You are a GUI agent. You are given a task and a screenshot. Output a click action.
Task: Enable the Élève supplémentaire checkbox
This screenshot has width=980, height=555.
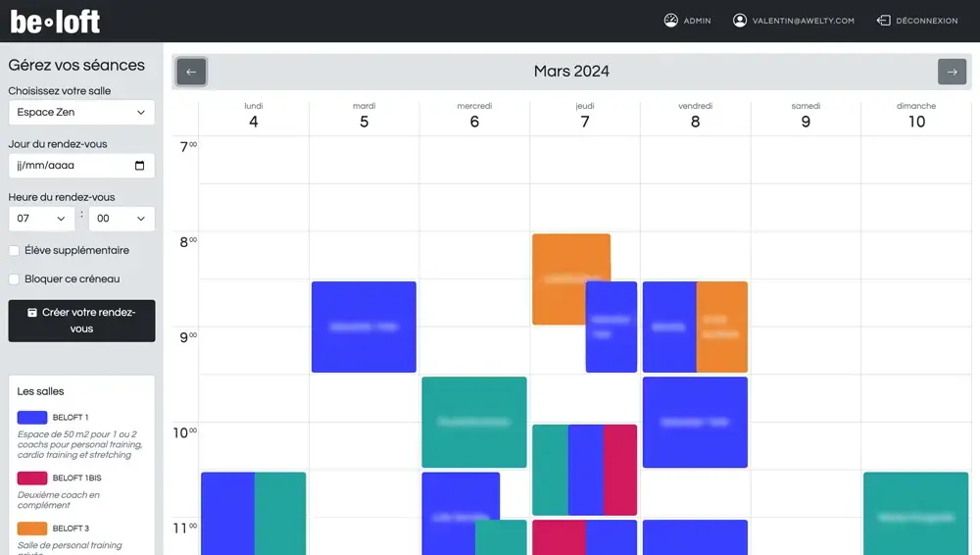[x=14, y=251]
